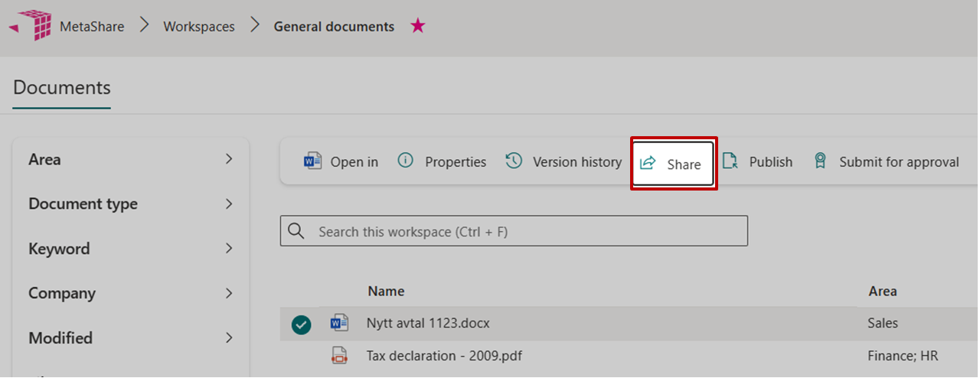980x378 pixels.
Task: Expand the Area filter
Action: (229, 159)
